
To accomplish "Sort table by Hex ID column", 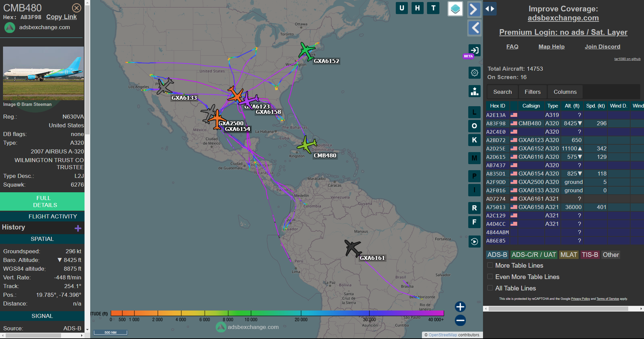I will [497, 106].
